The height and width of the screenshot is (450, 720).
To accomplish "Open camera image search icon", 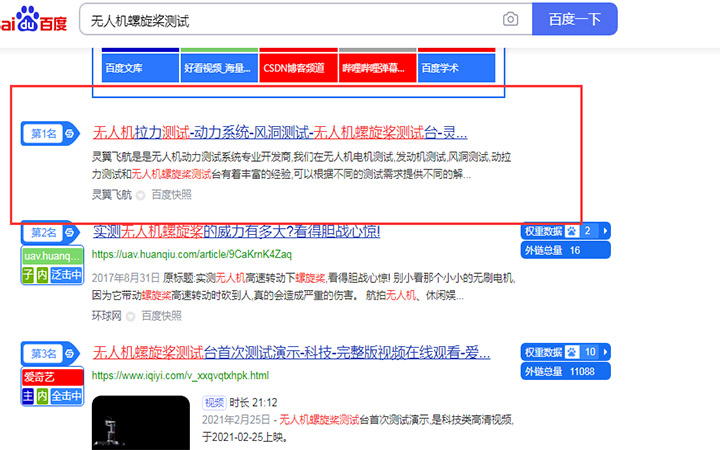I will pos(510,19).
